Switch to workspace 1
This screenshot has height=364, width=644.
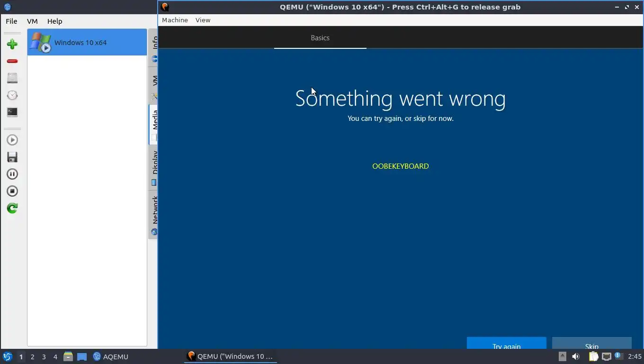21,357
